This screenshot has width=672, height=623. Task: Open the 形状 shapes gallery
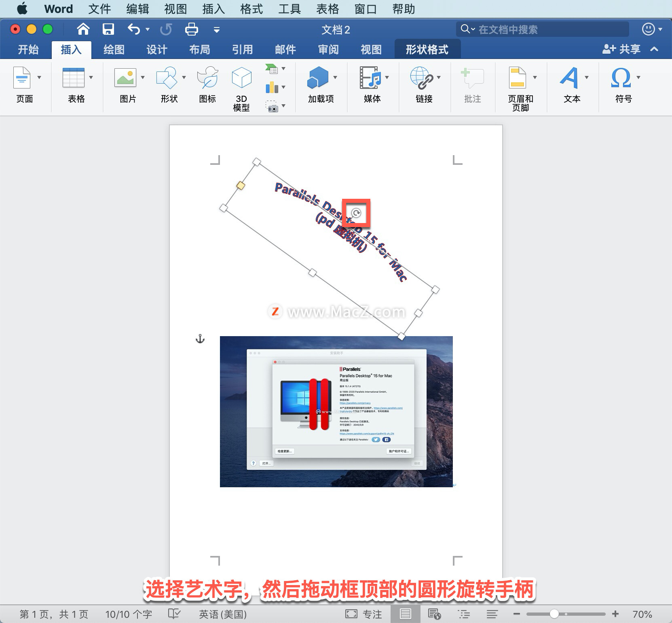167,78
